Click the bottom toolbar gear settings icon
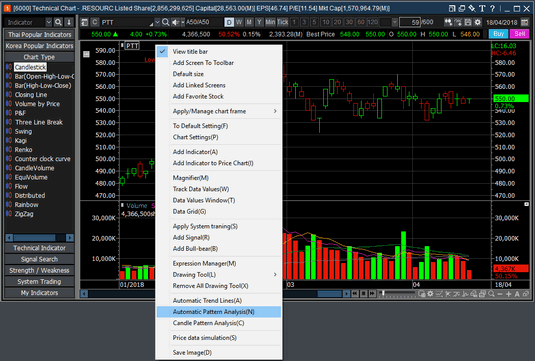Screen dimensions: 535x361 coord(431,294)
